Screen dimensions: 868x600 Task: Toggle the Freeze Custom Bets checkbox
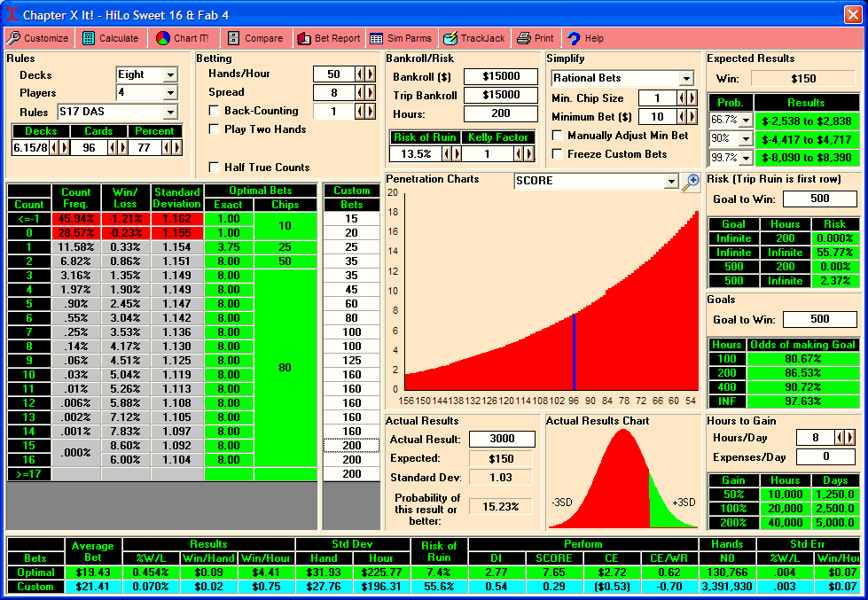(557, 154)
